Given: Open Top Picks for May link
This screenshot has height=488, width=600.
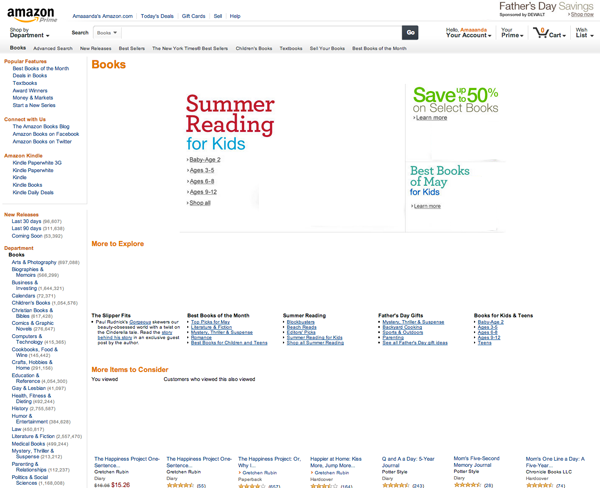Looking at the screenshot, I should coord(210,322).
